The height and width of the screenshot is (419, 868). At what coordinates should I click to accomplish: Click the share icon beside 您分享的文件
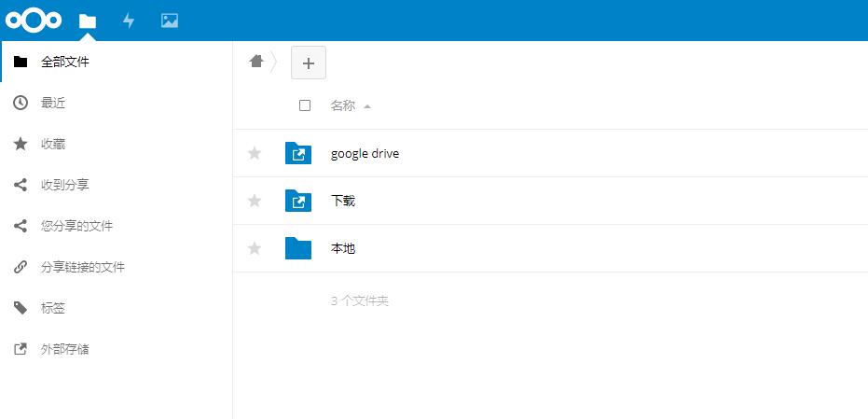click(x=21, y=226)
